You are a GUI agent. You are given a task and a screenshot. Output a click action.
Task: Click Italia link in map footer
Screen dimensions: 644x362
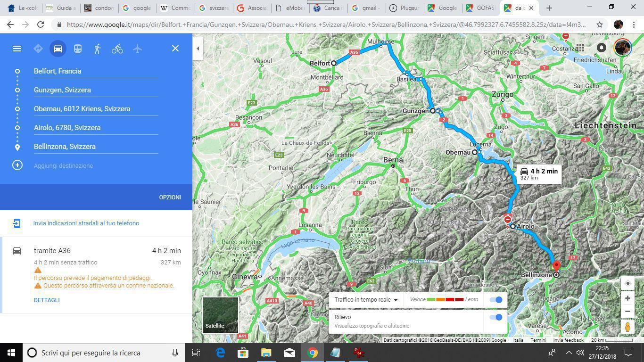(x=518, y=340)
